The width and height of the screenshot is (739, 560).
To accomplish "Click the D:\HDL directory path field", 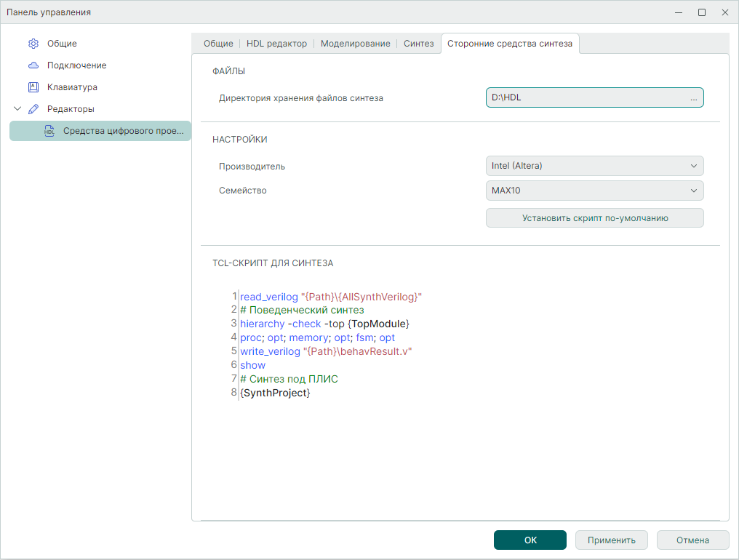I will (582, 98).
